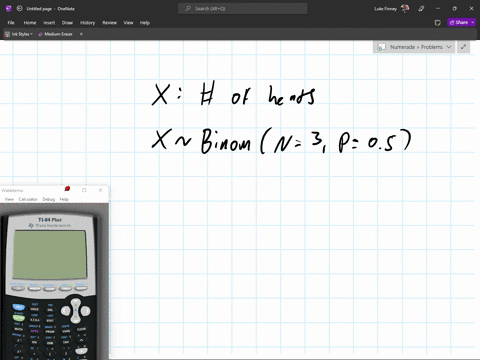Open the pen mode icon near profile
The image size is (480, 360).
click(x=421, y=9)
